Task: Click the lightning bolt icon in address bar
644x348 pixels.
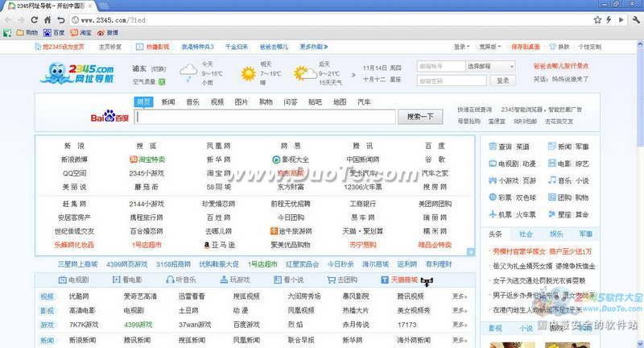Action: coord(609,19)
